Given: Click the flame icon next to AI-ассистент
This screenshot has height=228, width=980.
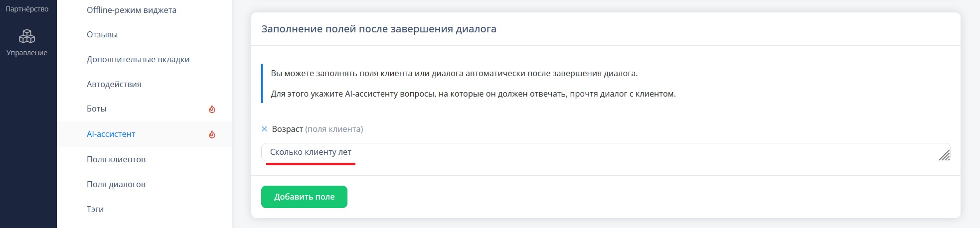Looking at the screenshot, I should [x=212, y=134].
